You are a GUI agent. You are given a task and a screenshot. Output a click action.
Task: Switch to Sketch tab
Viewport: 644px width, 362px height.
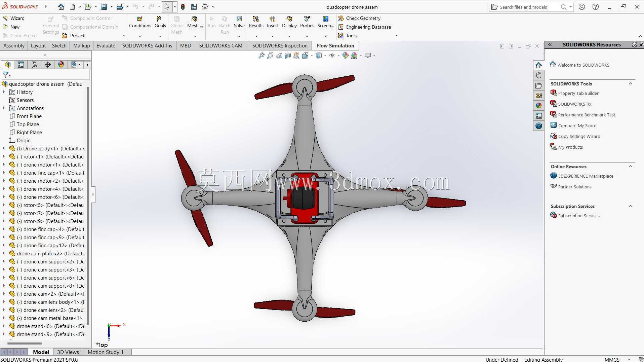click(x=59, y=45)
